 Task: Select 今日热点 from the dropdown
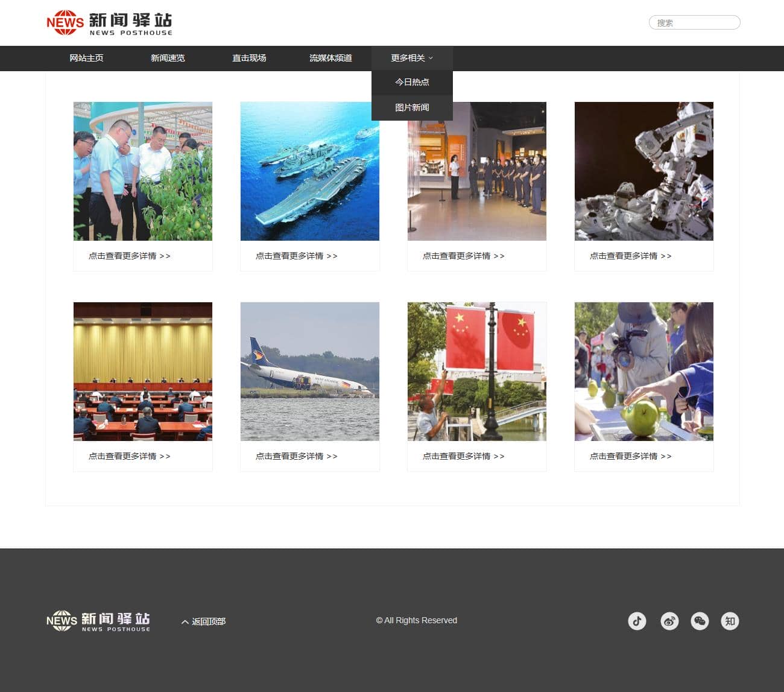pos(412,82)
